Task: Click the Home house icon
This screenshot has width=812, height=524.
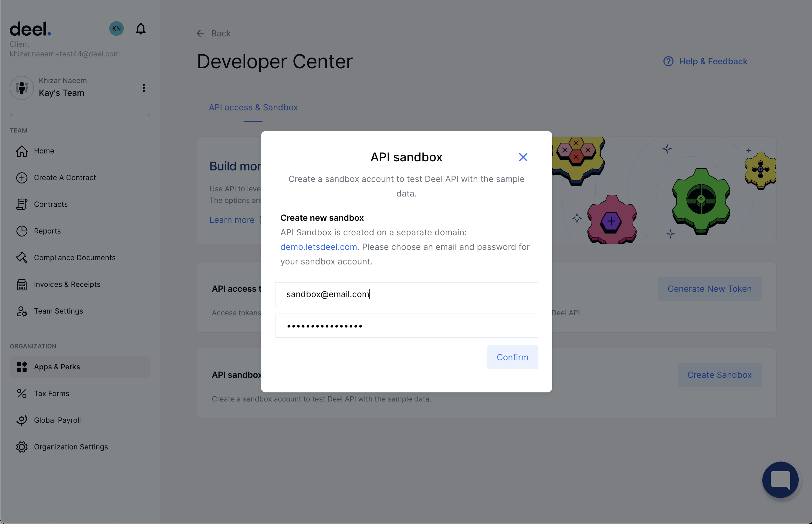Action: pos(22,151)
